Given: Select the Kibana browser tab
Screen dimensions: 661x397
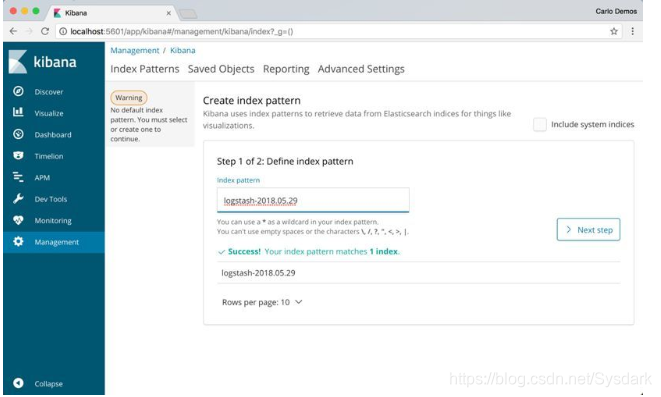Looking at the screenshot, I should [x=112, y=13].
